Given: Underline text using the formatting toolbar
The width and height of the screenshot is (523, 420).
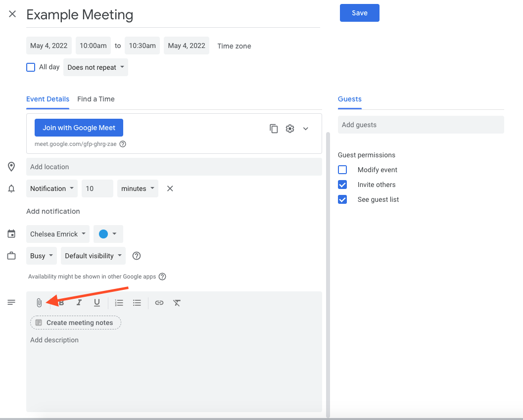Looking at the screenshot, I should (x=97, y=302).
